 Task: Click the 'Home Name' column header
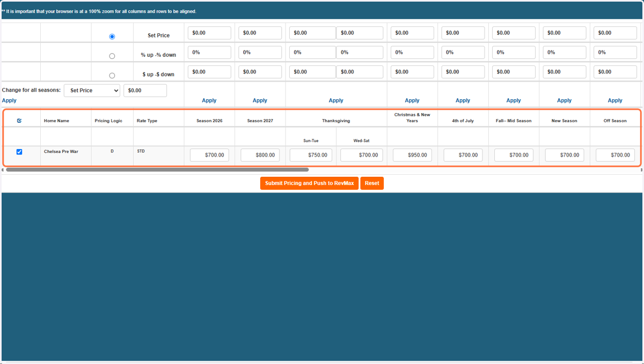pyautogui.click(x=56, y=121)
